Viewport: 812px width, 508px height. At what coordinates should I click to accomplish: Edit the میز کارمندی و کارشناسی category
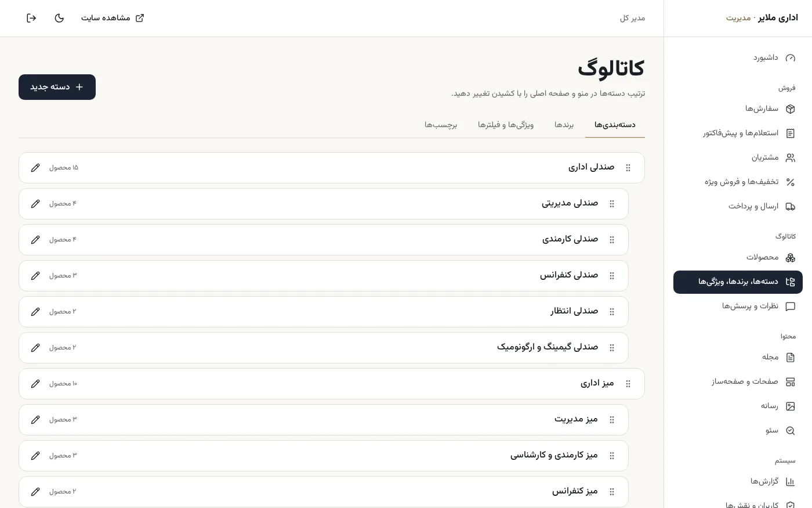pos(35,456)
